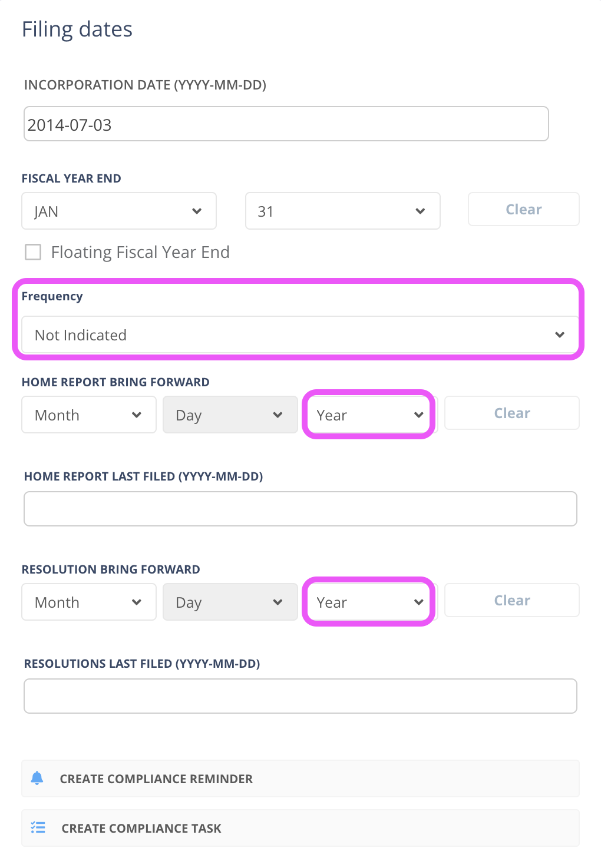Click the checklist icon for compliance task
The width and height of the screenshot is (601, 868).
(x=38, y=827)
